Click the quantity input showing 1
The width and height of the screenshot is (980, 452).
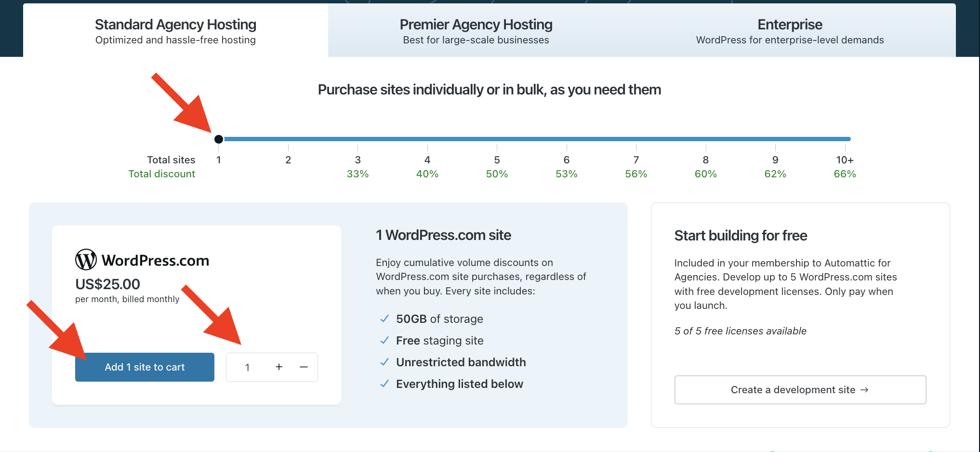point(248,367)
